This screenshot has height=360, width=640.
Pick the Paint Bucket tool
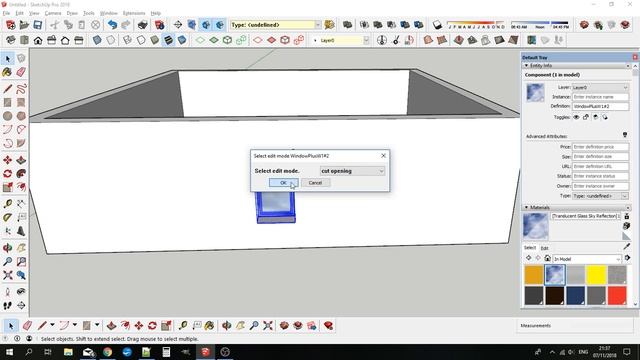[7, 72]
